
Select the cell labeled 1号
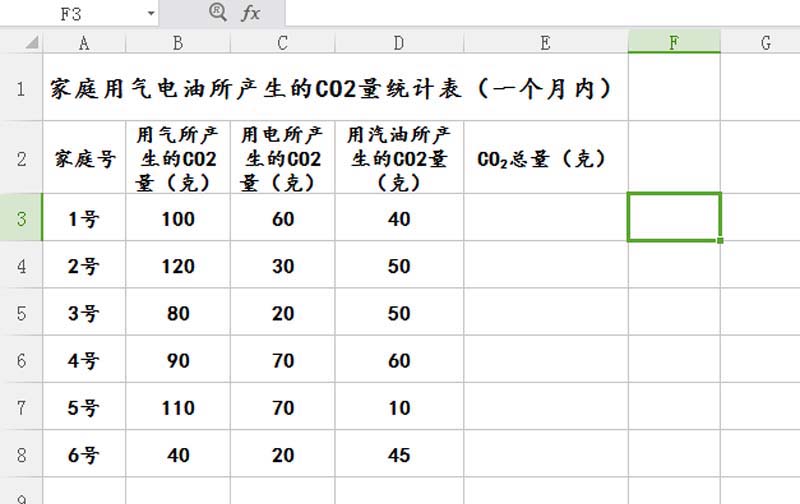(x=84, y=218)
